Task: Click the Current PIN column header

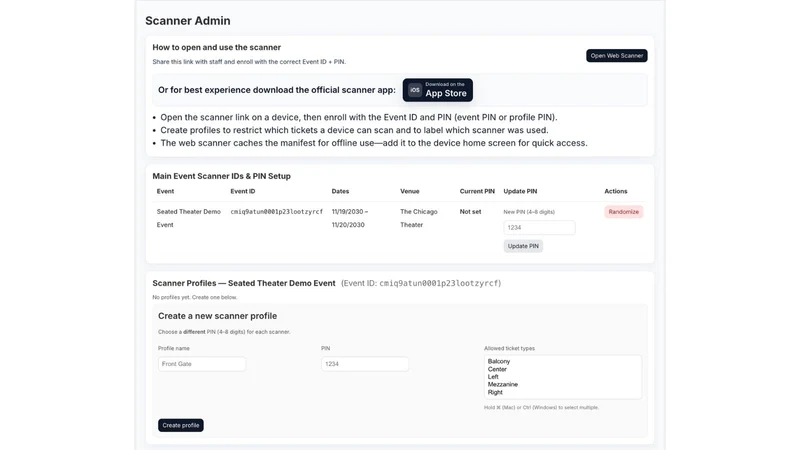Action: tap(477, 191)
